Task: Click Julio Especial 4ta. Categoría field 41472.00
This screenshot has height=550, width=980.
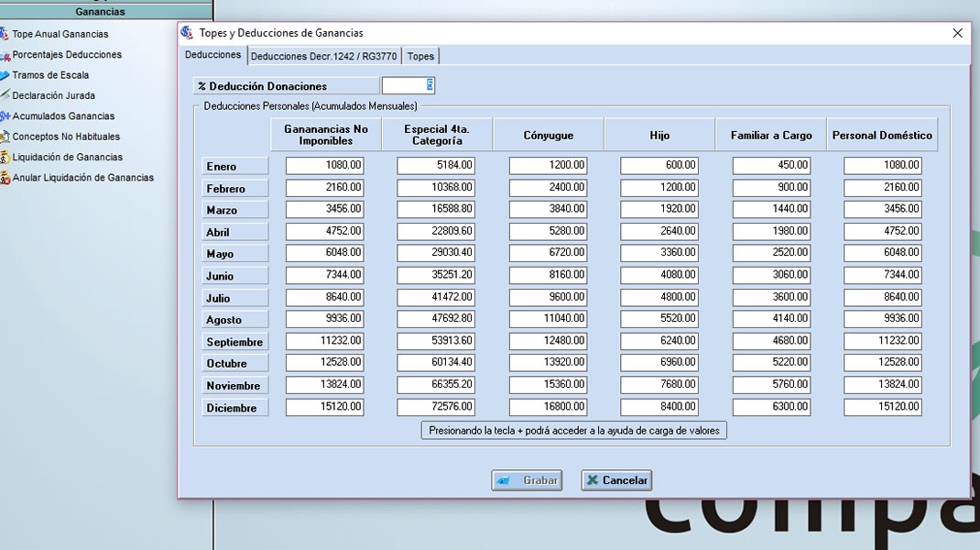Action: [436, 297]
